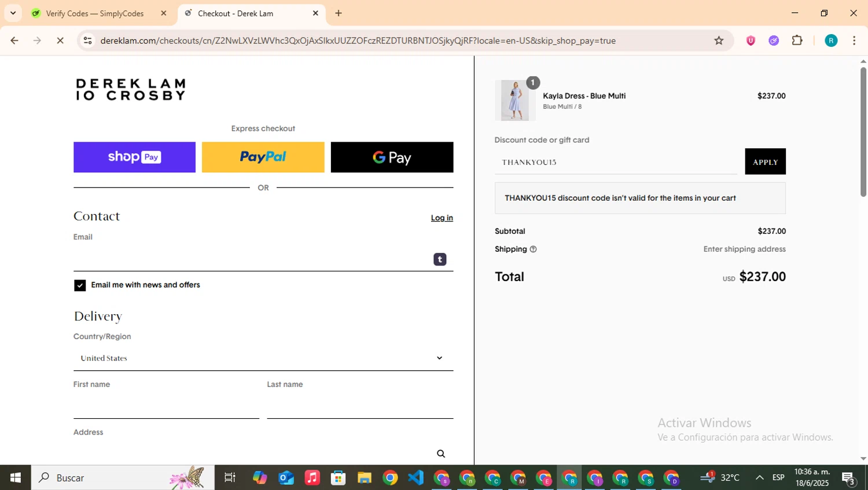The image size is (868, 490).
Task: Stop loading the page
Action: click(x=60, y=40)
